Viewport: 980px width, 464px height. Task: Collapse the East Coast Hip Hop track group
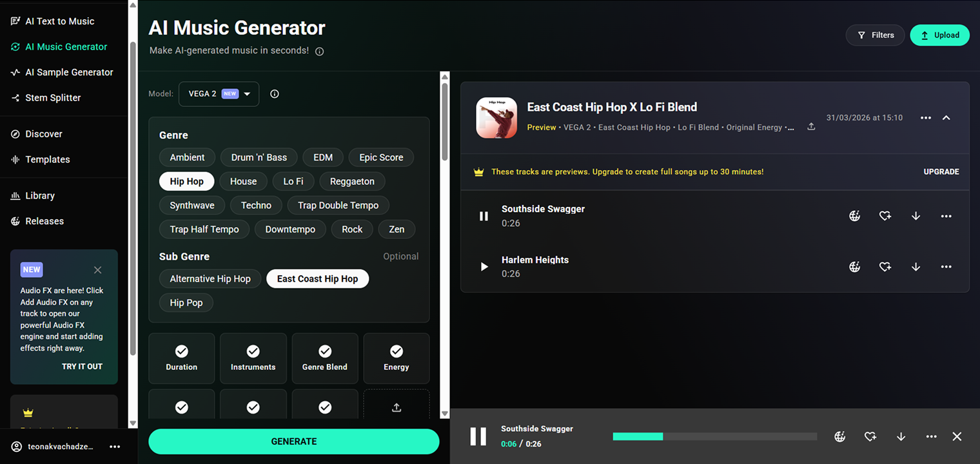coord(946,118)
